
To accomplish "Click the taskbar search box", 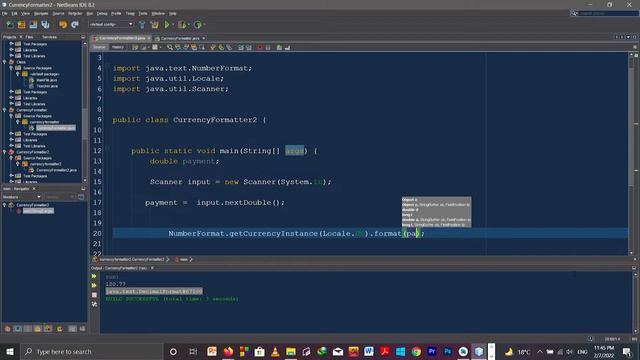I will point(92,352).
